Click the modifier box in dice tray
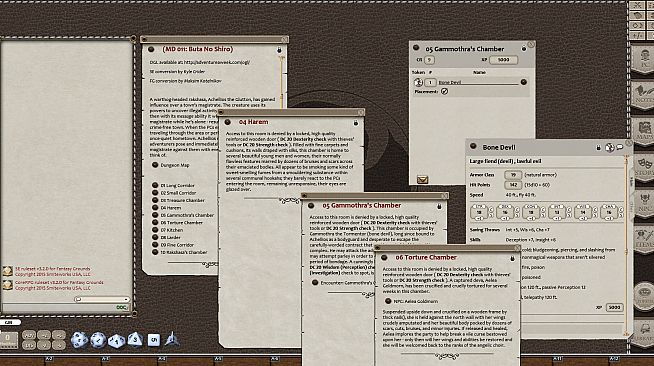 point(8,340)
